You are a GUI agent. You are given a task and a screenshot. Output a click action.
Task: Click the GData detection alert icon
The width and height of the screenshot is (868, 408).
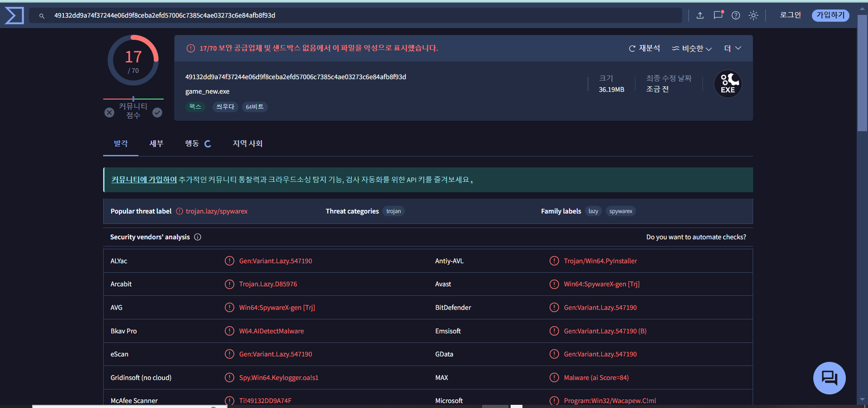tap(554, 354)
